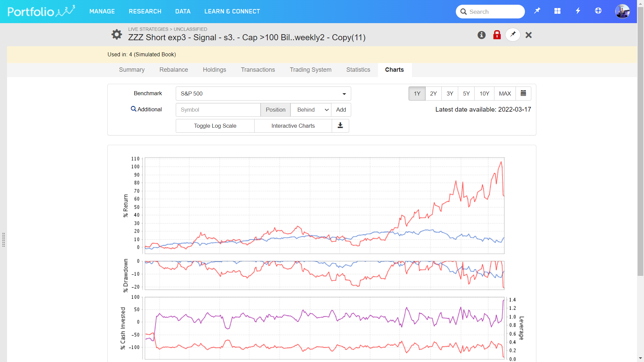Open the help lifebuoy icon
The width and height of the screenshot is (644, 362).
598,11
